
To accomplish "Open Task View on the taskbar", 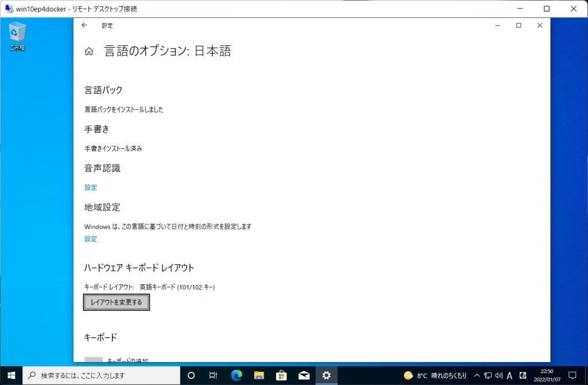I will 213,375.
